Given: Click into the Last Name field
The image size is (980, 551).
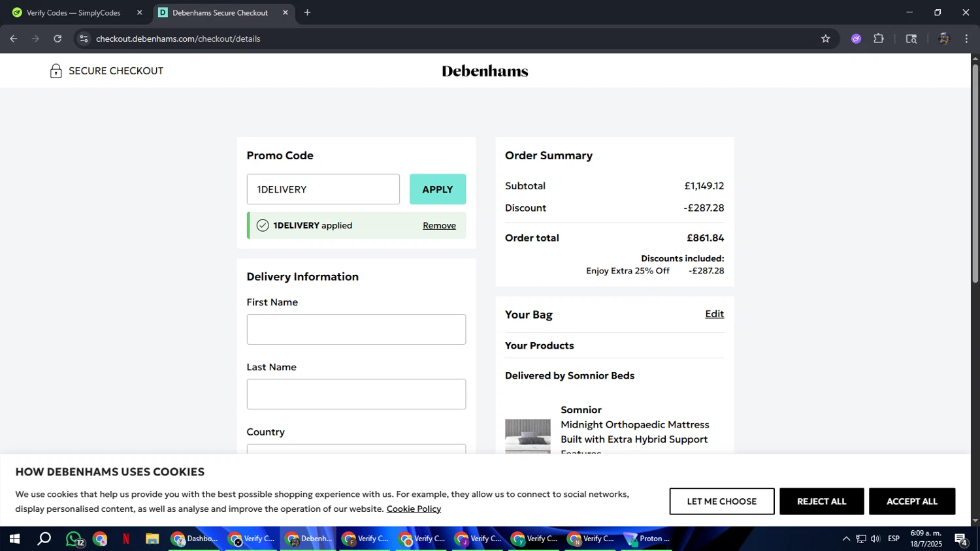Looking at the screenshot, I should [356, 394].
